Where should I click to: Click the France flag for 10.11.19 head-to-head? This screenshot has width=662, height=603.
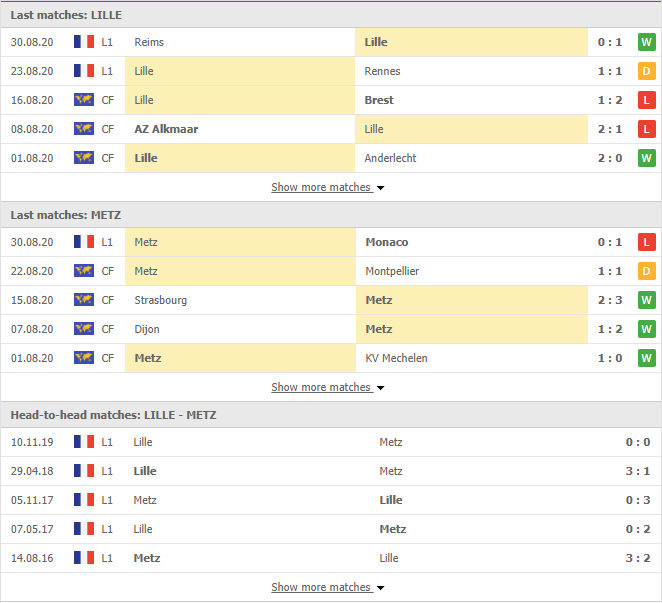pos(83,442)
